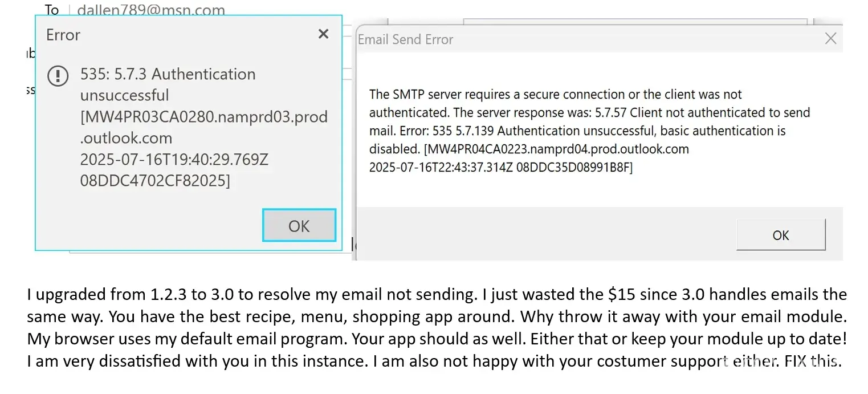Click "535: 5.7.3 Authentication" message line

click(168, 74)
